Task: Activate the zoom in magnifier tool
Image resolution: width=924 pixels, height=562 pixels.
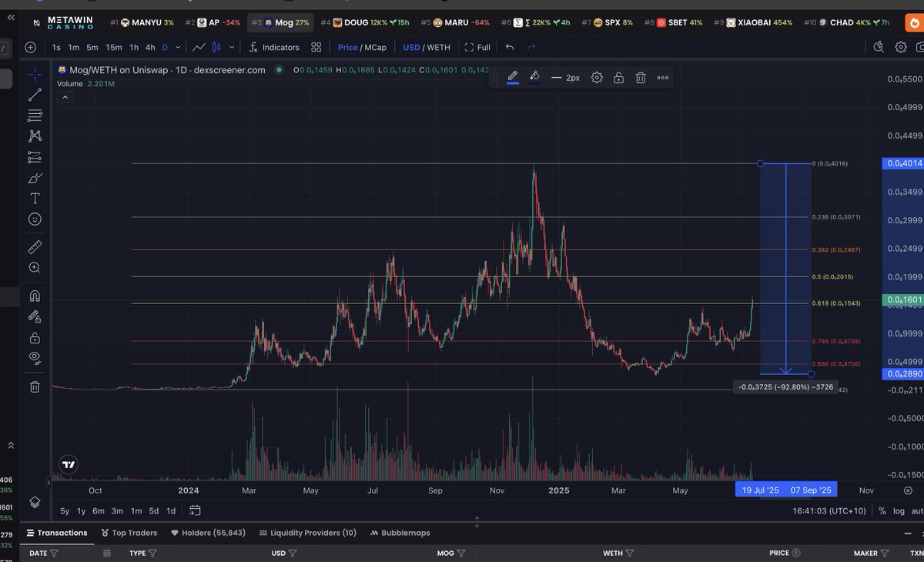Action: point(35,268)
